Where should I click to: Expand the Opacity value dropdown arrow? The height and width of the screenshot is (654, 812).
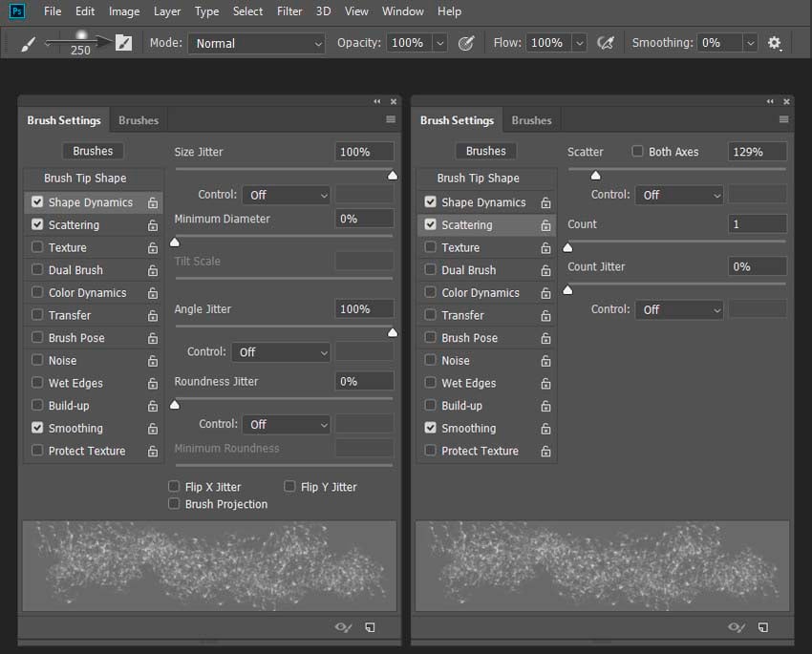(x=440, y=43)
